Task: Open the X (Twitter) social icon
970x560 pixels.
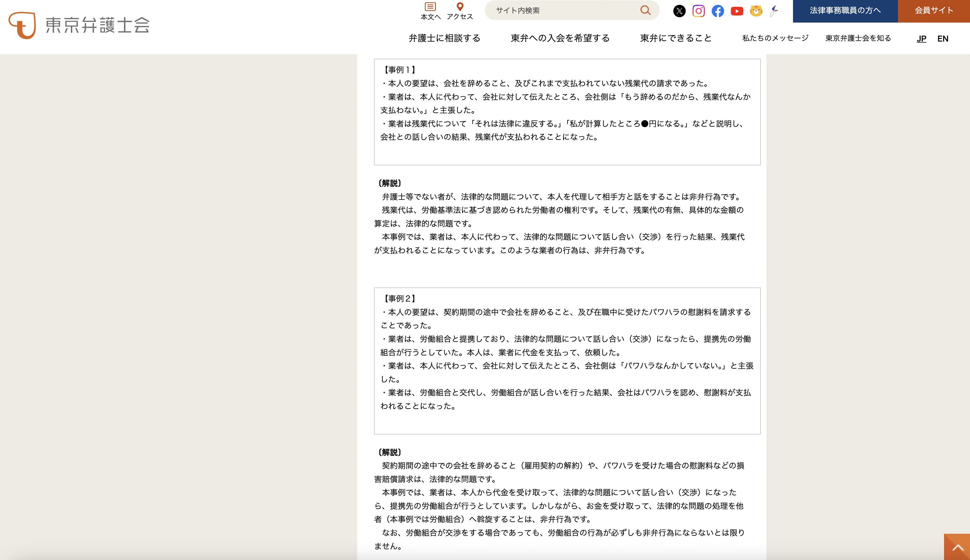Action: coord(679,11)
